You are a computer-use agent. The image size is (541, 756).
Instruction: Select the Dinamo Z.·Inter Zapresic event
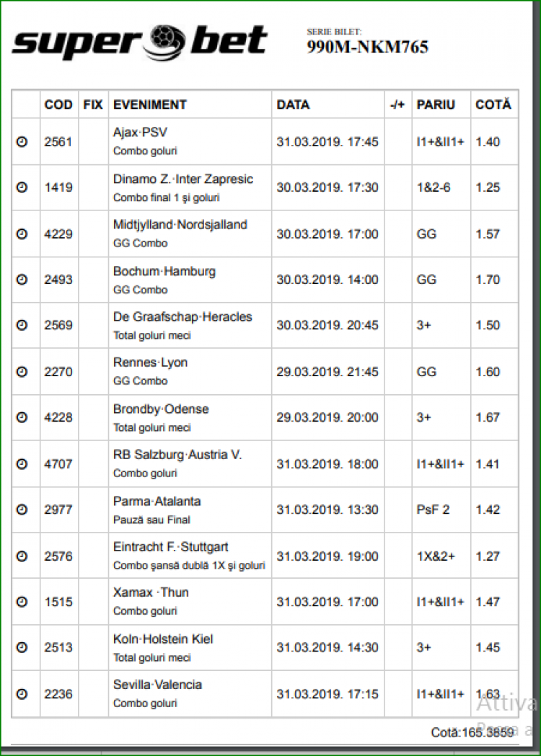click(183, 179)
